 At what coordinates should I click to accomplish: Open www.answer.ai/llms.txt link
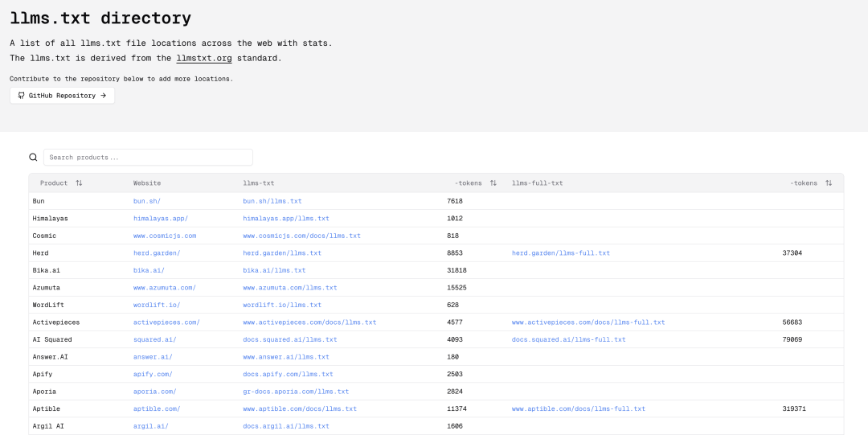(x=286, y=357)
